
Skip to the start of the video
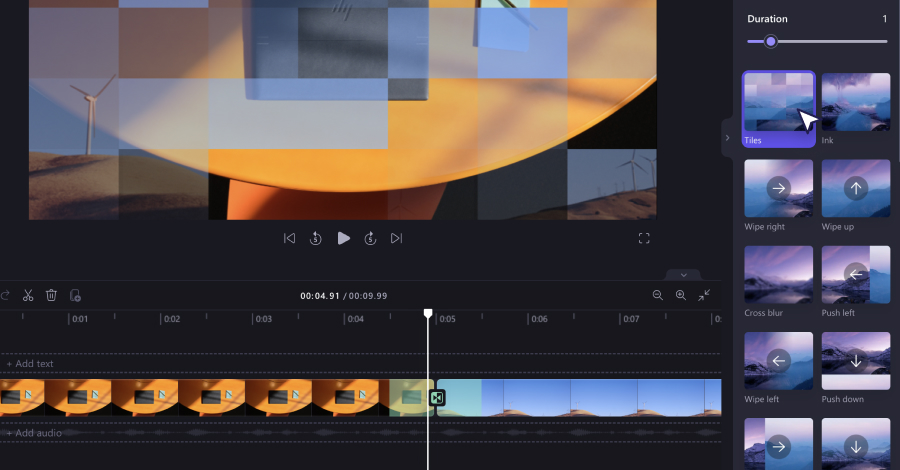click(x=289, y=238)
